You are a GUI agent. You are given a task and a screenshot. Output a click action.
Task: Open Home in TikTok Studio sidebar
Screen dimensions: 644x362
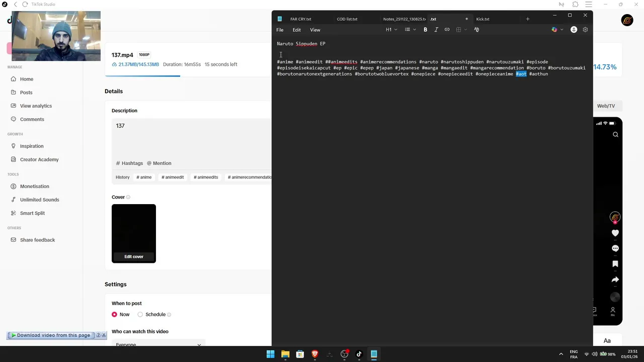tap(27, 79)
